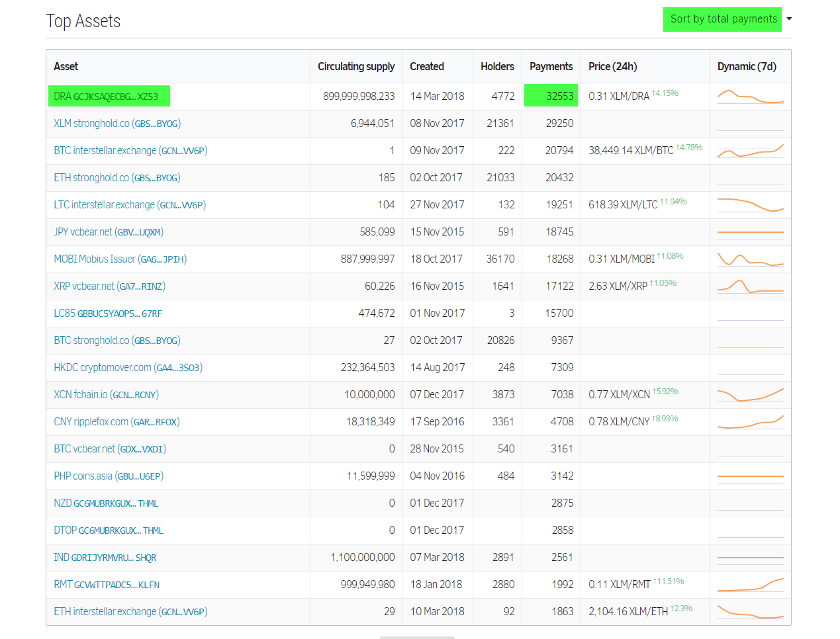Click DRA 7-day dynamic sparkline chart
The image size is (840, 639).
click(x=751, y=97)
